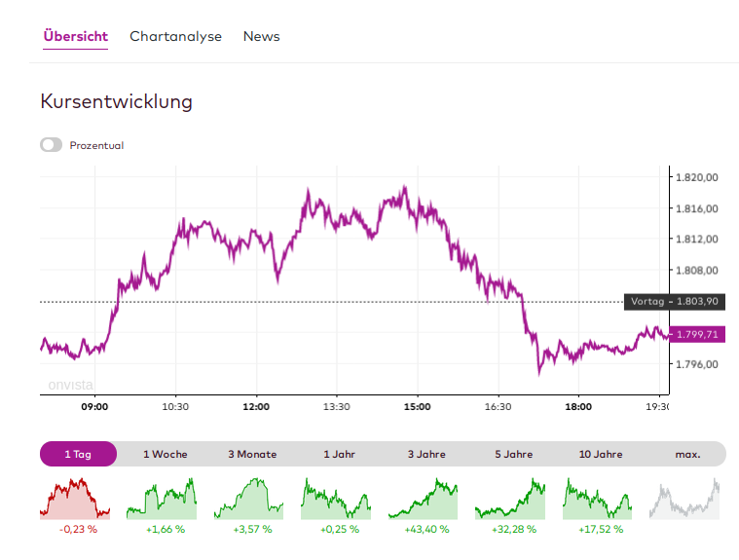Screen dimensions: 739x560
Task: Click the Vortag 1.803,90 label
Action: (675, 302)
